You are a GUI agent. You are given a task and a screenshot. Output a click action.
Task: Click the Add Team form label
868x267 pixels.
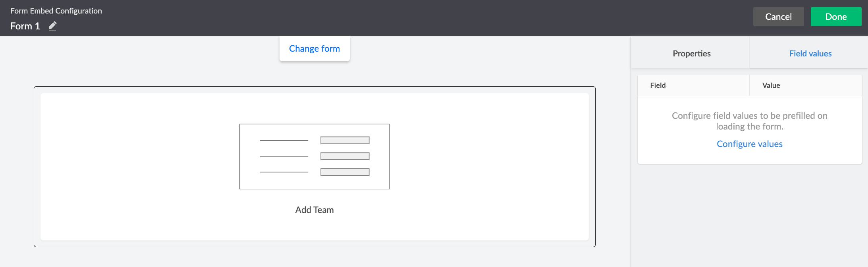(314, 210)
